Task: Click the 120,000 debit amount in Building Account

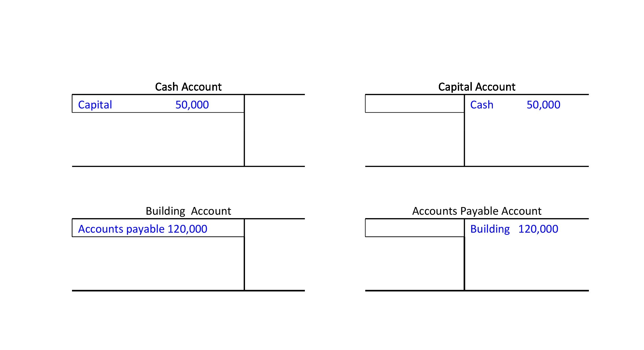Action: coord(187,229)
